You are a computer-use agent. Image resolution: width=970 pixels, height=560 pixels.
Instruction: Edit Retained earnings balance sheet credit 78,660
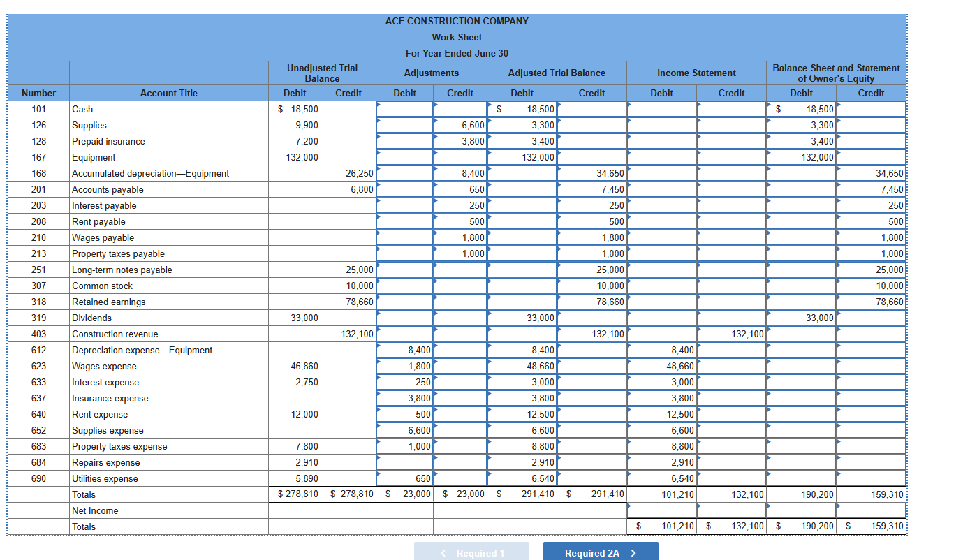tap(871, 302)
